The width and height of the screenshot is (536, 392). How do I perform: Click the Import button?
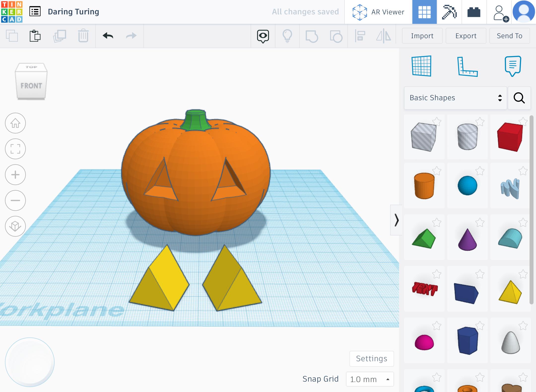point(422,36)
